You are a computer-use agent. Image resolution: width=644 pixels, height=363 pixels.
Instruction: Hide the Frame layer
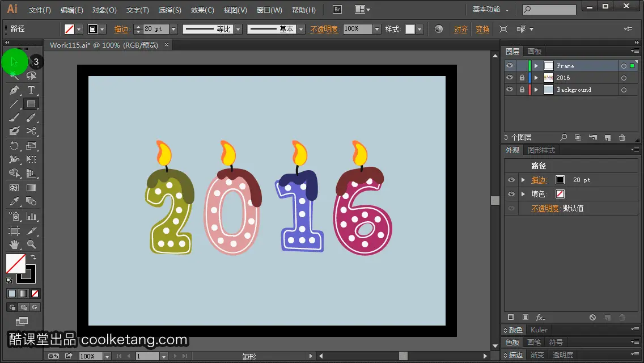510,66
